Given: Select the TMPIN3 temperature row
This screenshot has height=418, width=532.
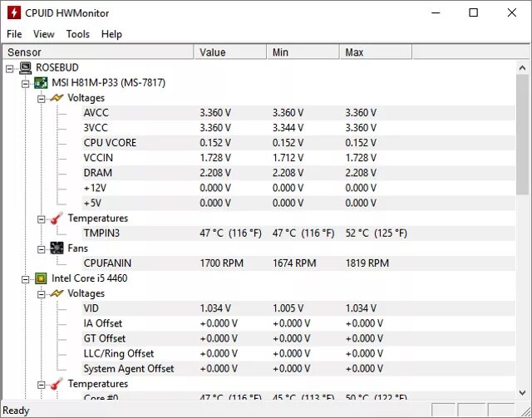Looking at the screenshot, I should click(x=298, y=234).
